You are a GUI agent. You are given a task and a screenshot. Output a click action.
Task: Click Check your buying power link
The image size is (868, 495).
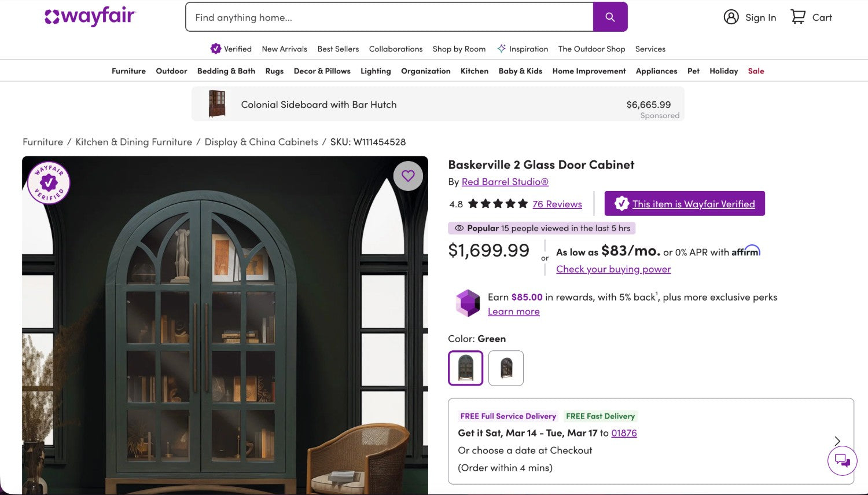pos(613,269)
